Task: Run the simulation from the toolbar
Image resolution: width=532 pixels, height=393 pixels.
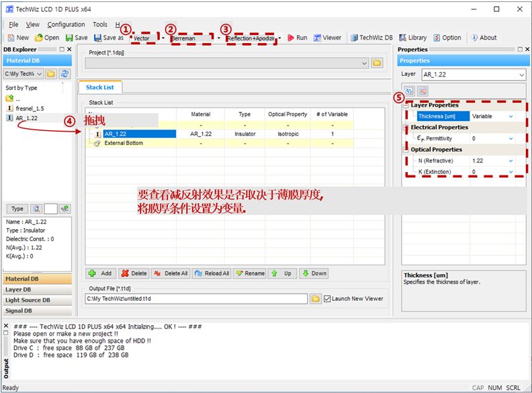Action: pos(297,38)
